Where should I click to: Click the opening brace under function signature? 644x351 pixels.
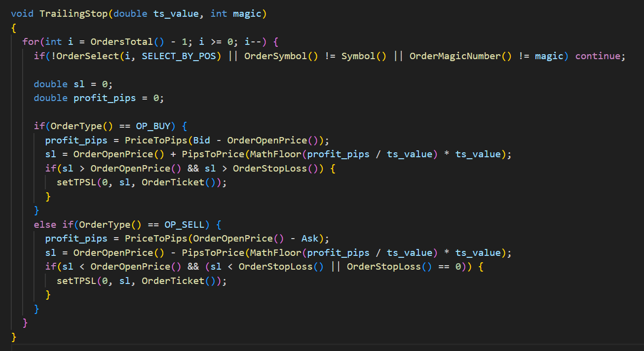pos(13,28)
